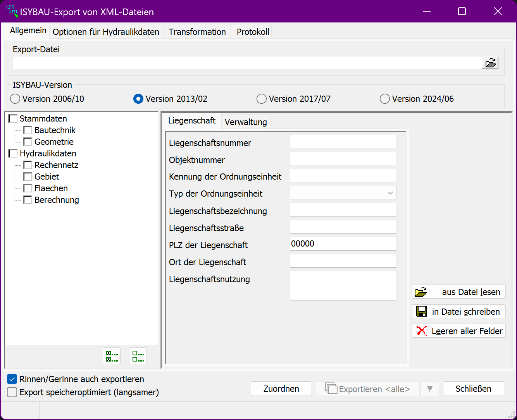Click the ISYBAU XML app icon in title bar
The image size is (517, 420).
pos(12,11)
